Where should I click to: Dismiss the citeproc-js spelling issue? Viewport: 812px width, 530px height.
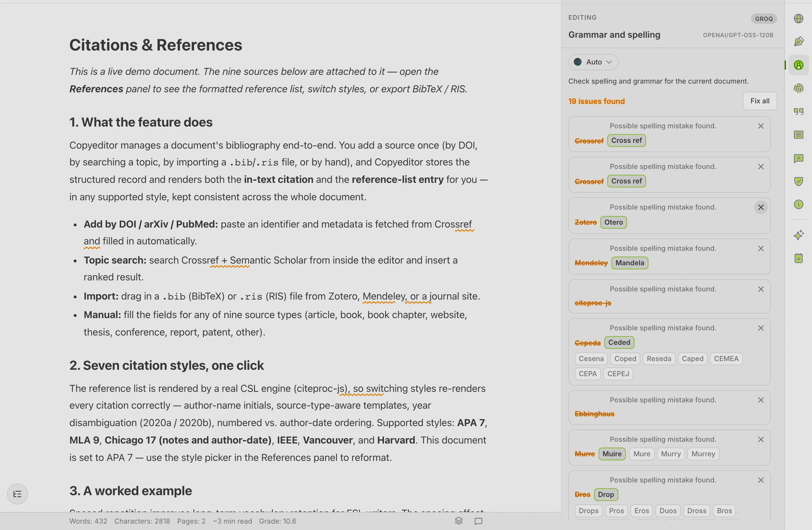click(x=760, y=289)
